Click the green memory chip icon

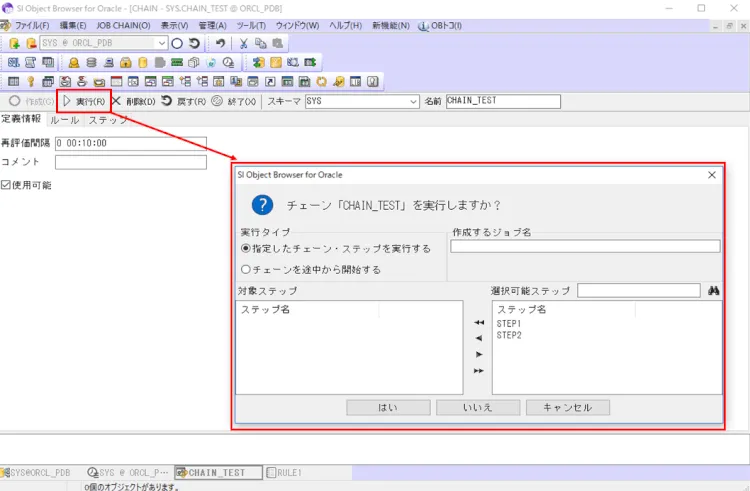pyautogui.click(x=177, y=62)
